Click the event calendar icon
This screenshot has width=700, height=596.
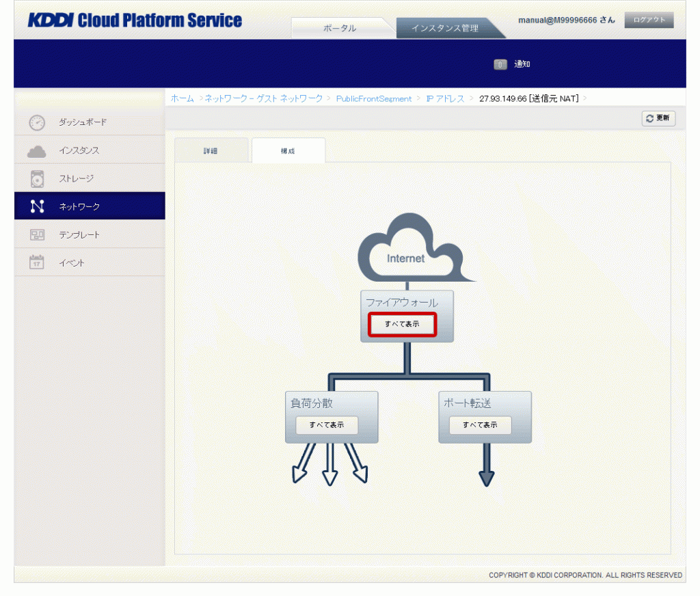click(x=37, y=262)
